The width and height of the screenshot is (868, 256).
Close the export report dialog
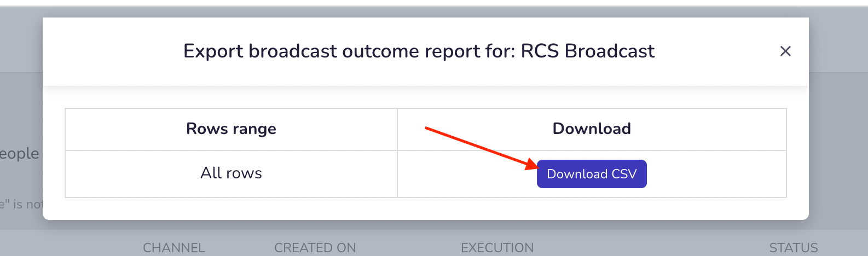click(785, 51)
